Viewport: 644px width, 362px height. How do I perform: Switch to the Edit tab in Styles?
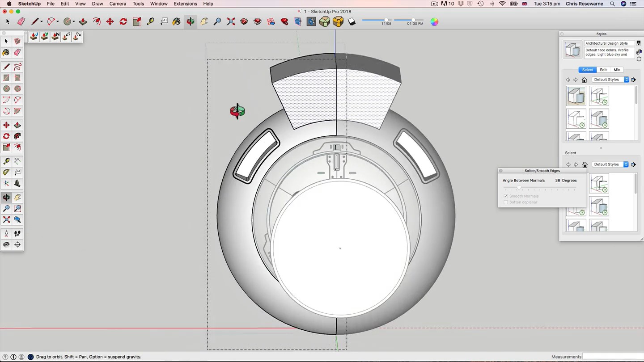pos(603,70)
